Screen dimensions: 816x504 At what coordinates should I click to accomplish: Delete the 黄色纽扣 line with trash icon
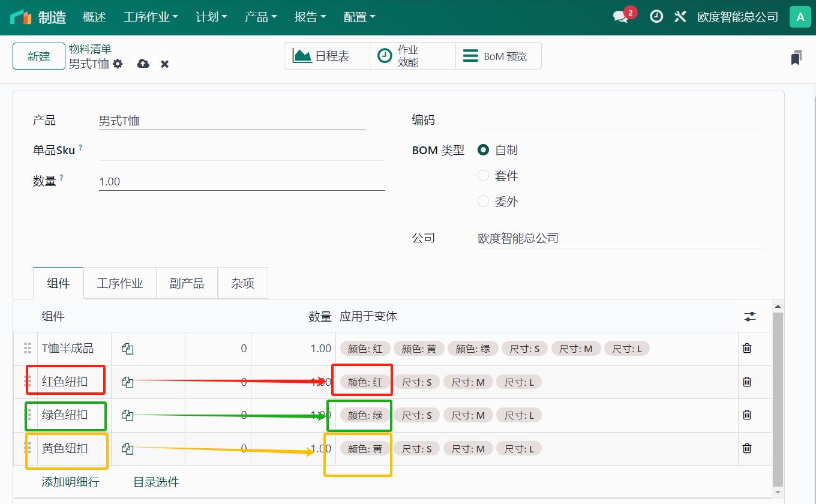pyautogui.click(x=747, y=448)
